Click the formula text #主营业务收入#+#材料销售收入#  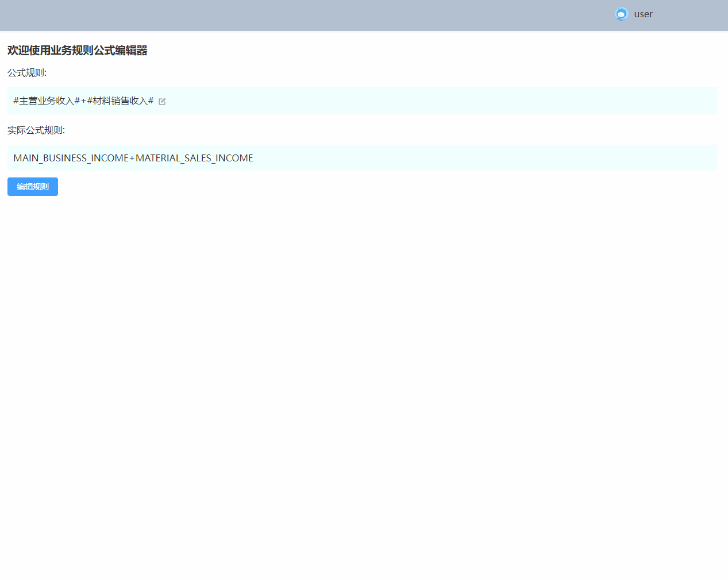click(x=83, y=101)
